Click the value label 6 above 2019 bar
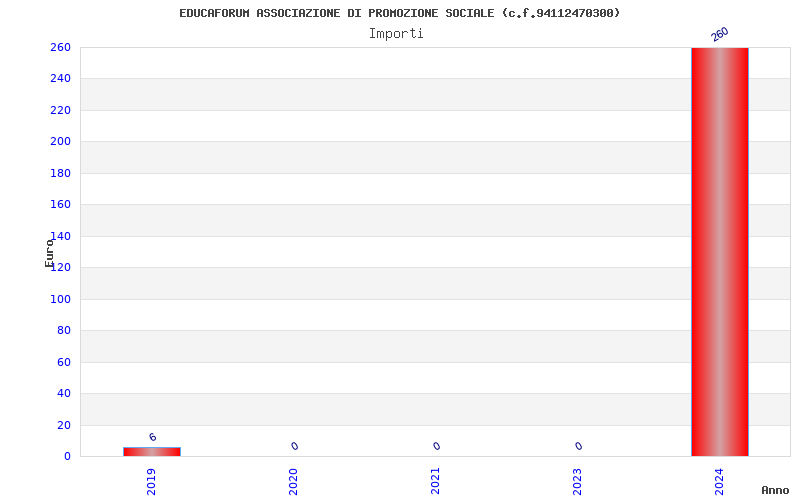This screenshot has width=800, height=500. (153, 437)
